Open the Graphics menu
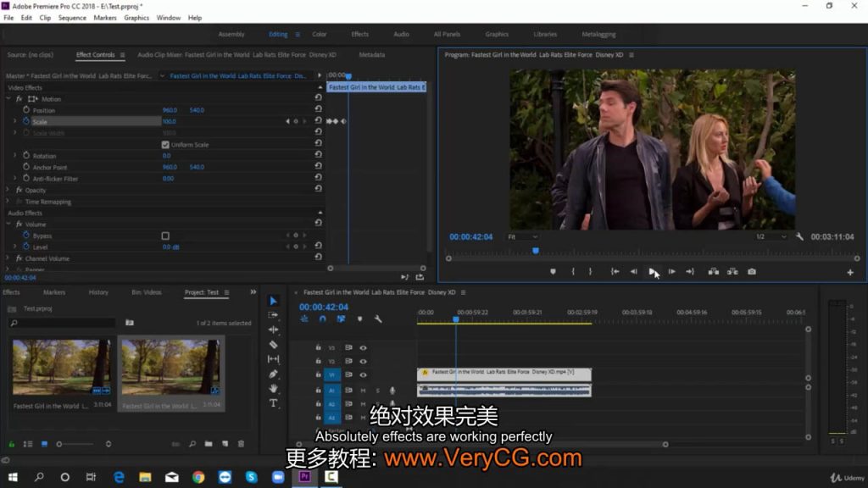This screenshot has height=488, width=868. pos(136,18)
